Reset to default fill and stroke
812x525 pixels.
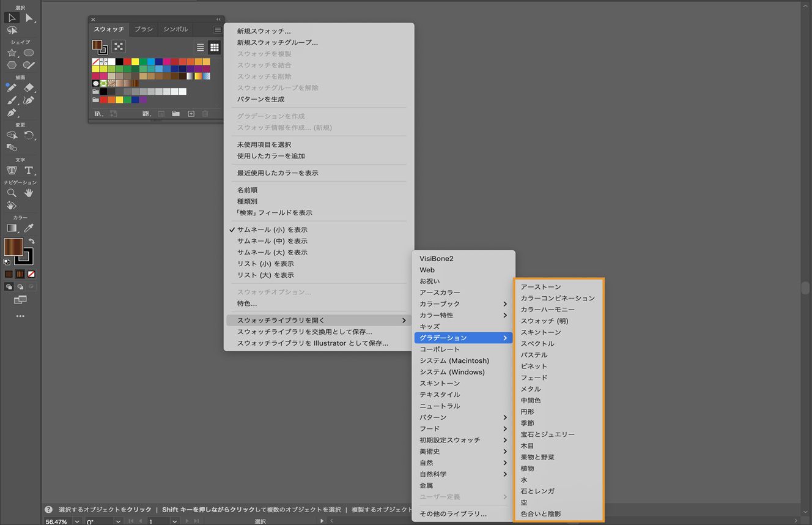[7, 262]
